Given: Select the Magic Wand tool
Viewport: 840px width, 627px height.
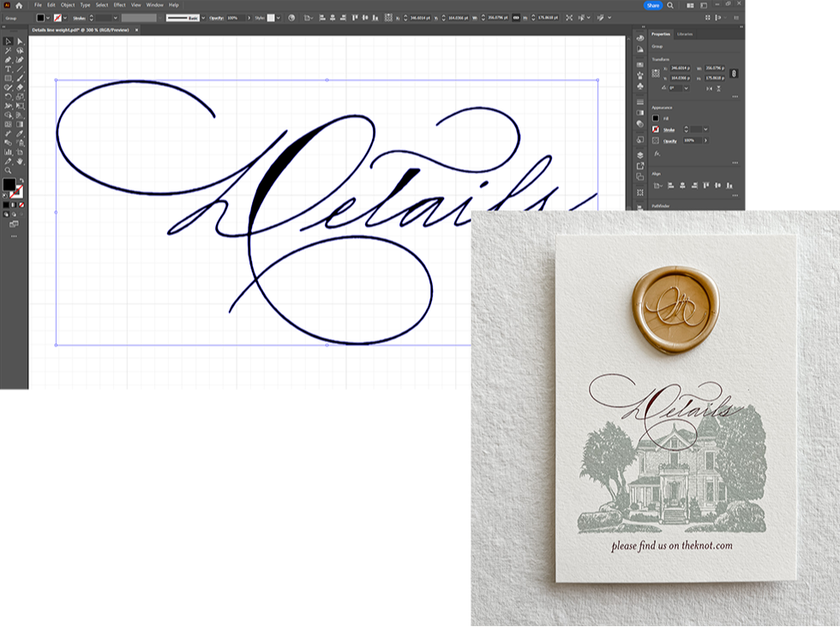Looking at the screenshot, I should [x=8, y=51].
